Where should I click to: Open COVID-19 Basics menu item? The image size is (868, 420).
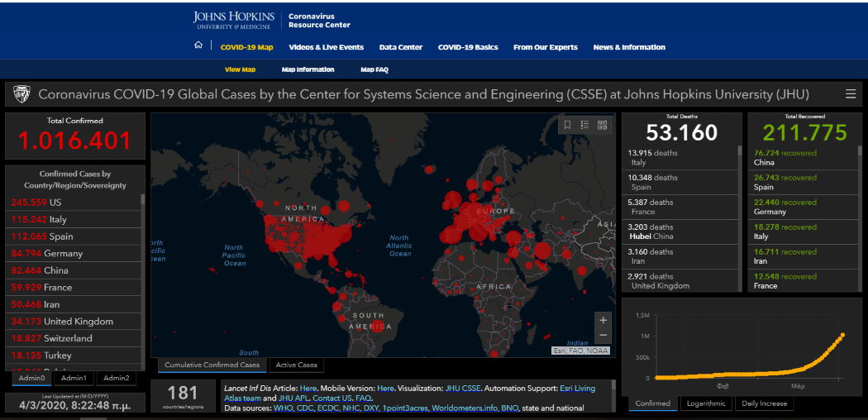pyautogui.click(x=468, y=48)
